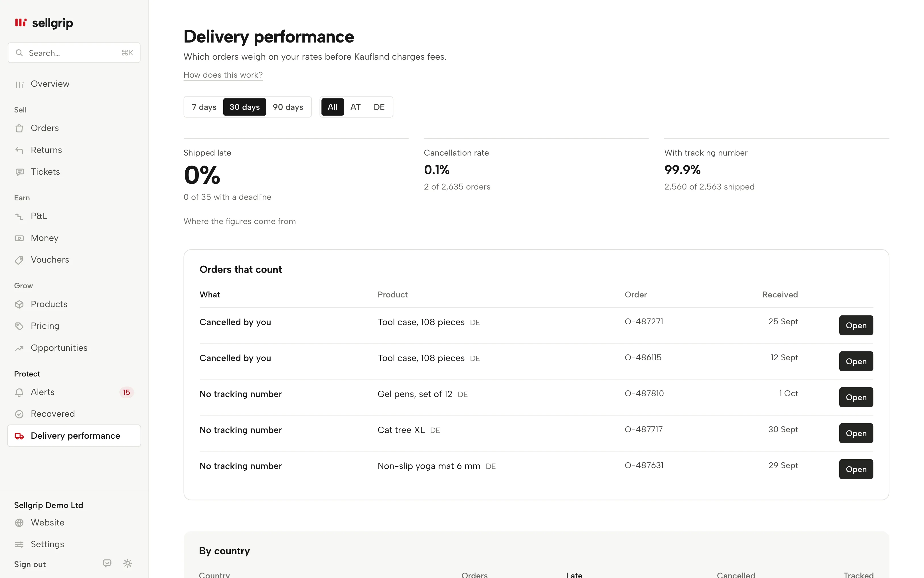Go to the Orders page label

(45, 128)
